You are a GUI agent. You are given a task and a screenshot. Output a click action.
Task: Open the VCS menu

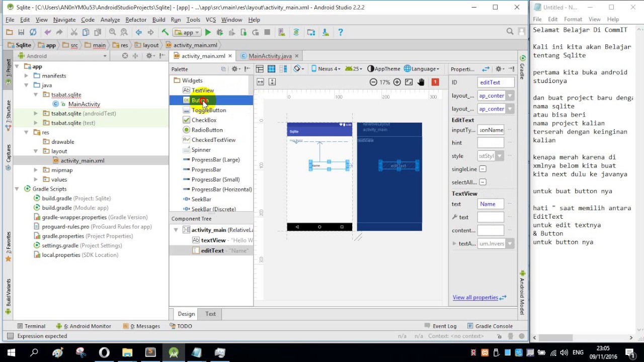coord(211,20)
